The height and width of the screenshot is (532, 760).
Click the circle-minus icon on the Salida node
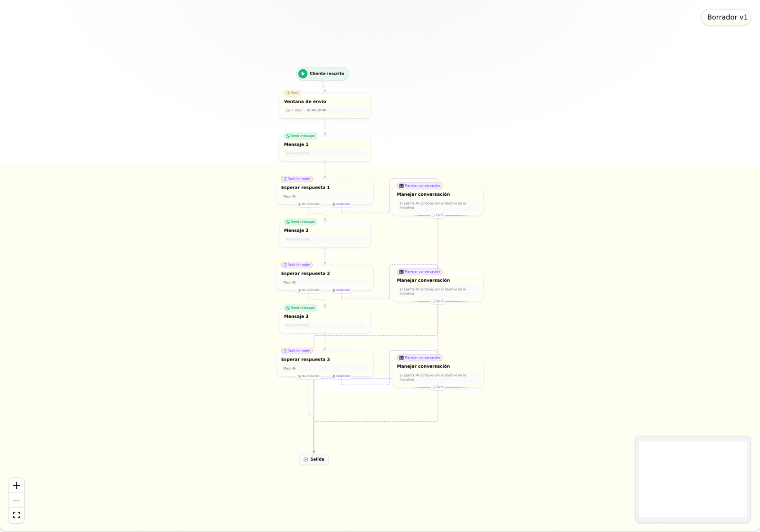tap(306, 459)
